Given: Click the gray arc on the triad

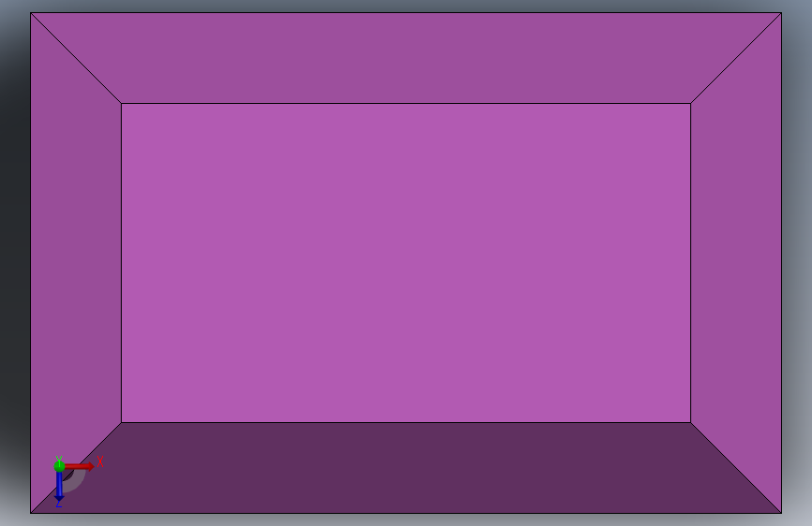Looking at the screenshot, I should click(76, 481).
